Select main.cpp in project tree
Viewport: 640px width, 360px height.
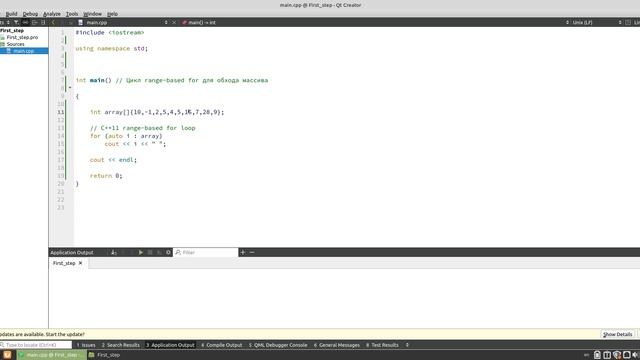click(23, 51)
